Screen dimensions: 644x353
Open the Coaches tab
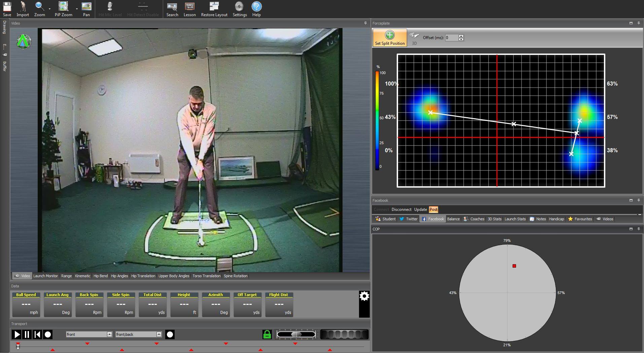click(474, 219)
